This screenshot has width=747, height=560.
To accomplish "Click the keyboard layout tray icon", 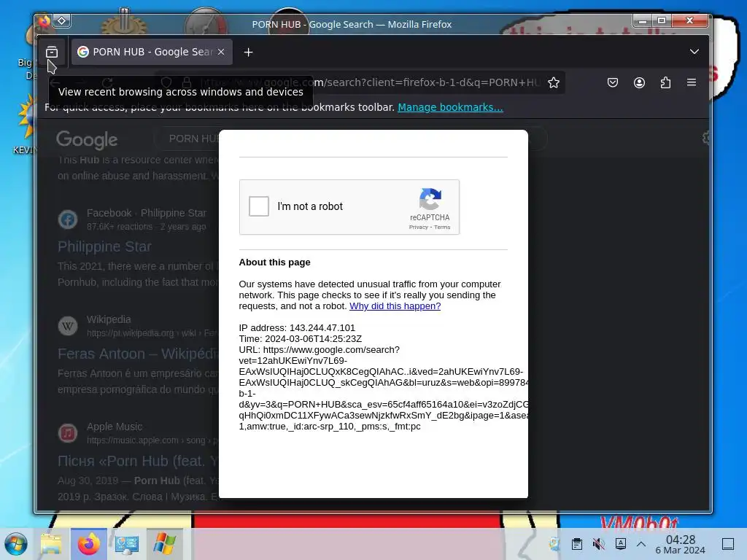I will coord(620,543).
